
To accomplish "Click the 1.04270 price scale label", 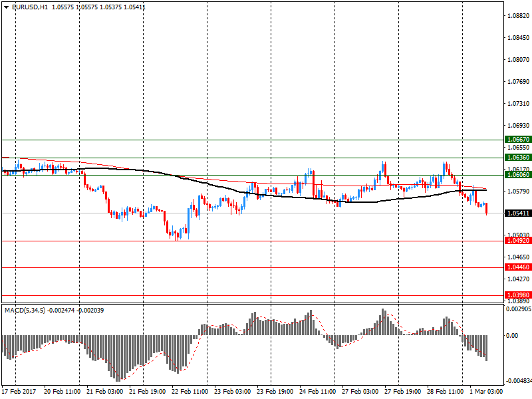I will [x=518, y=279].
